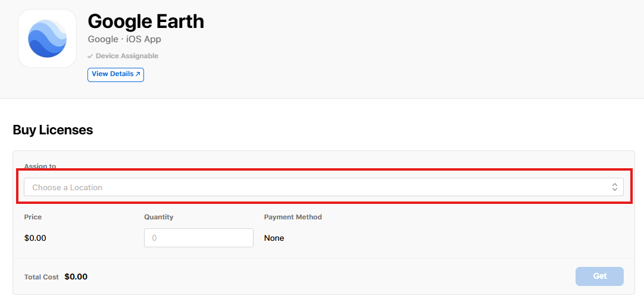Click the Total Cost label

[x=42, y=277]
